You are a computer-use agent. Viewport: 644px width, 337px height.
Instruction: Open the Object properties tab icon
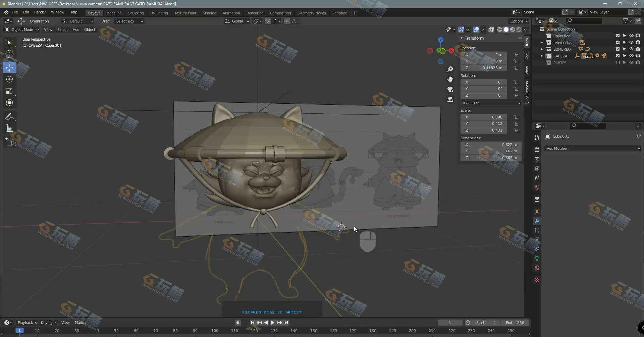coord(537,211)
